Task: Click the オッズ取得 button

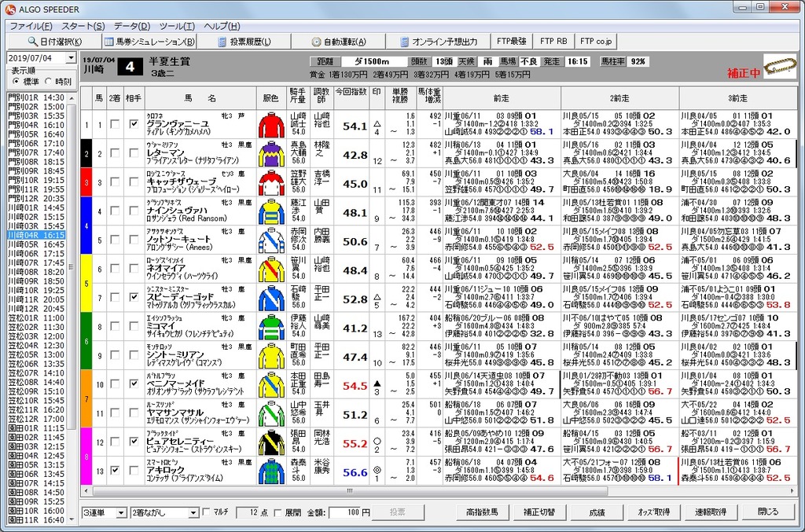Action: pyautogui.click(x=653, y=512)
